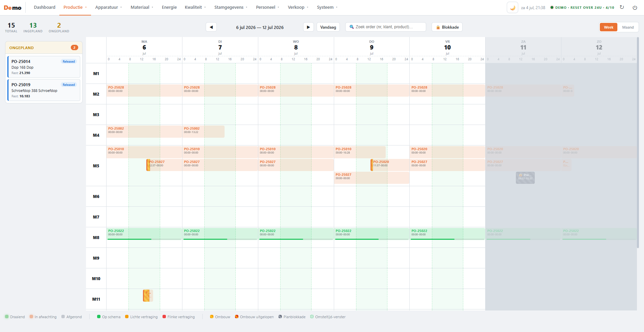Click the Ongepland panel header
The image size is (644, 332).
44,47
